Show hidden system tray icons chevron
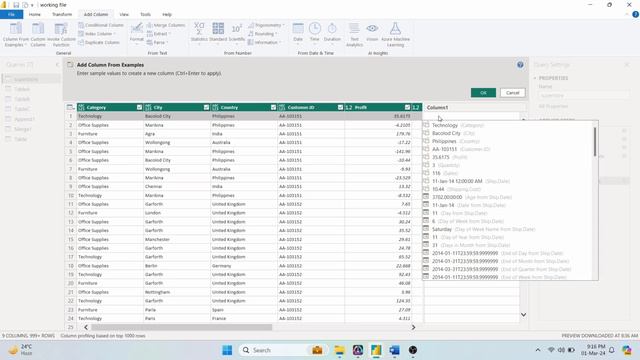640x360 pixels. 538,350
